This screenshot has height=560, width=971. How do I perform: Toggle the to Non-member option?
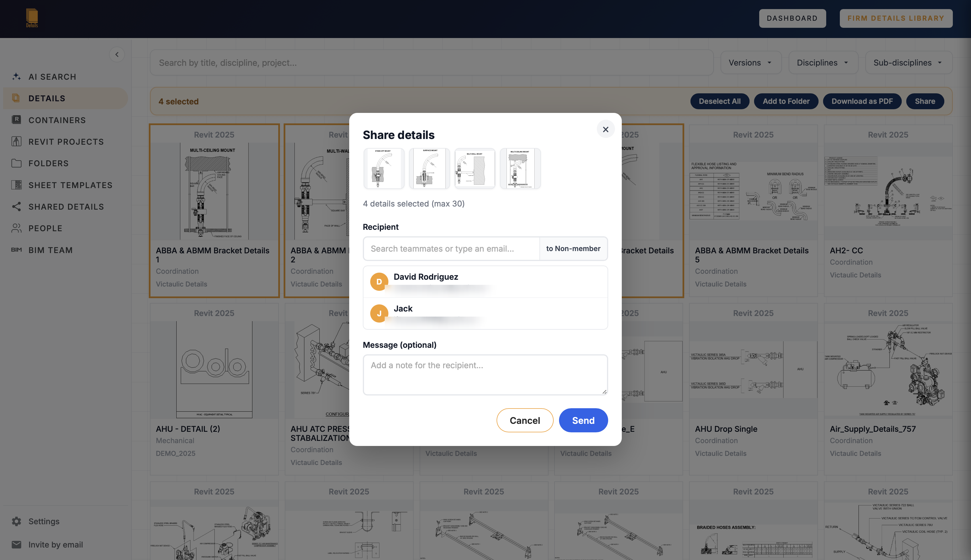point(573,249)
